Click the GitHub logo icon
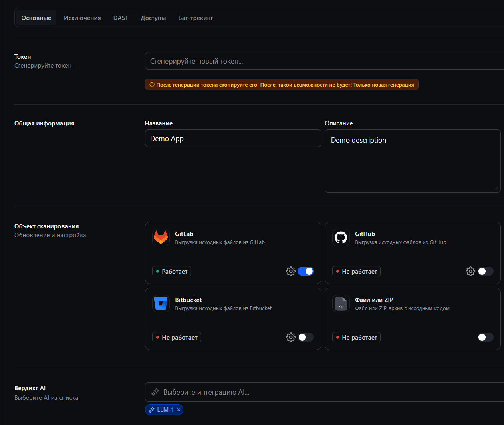This screenshot has height=425, width=504. click(x=341, y=238)
